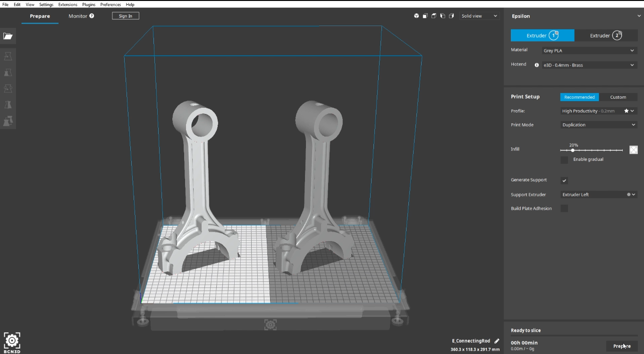This screenshot has height=354, width=644.
Task: Toggle the Build Plate Adhesion checkbox
Action: pos(564,208)
